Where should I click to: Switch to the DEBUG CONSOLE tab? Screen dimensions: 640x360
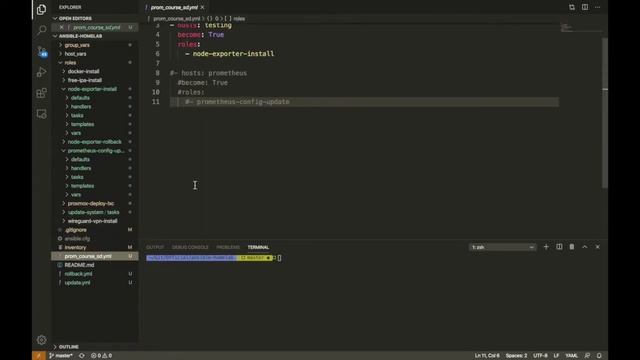[x=190, y=247]
